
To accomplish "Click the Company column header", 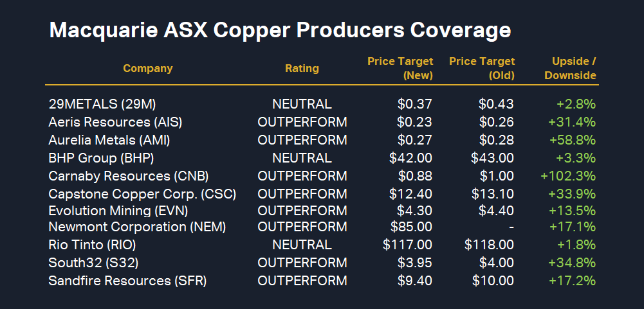I will (148, 68).
